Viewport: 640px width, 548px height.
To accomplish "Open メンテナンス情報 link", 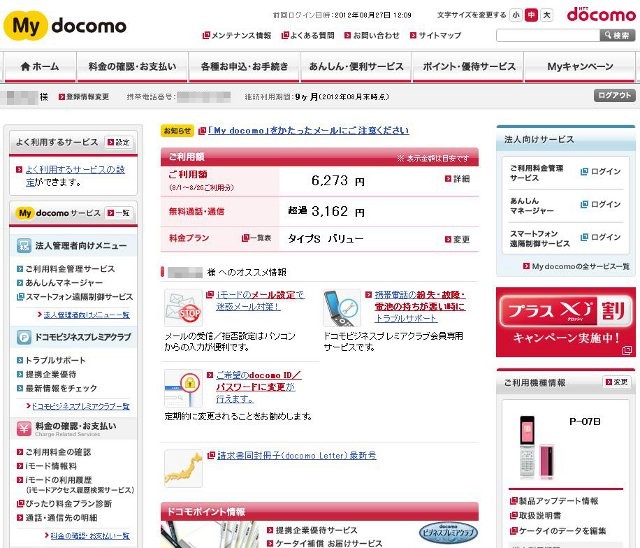I will [237, 35].
